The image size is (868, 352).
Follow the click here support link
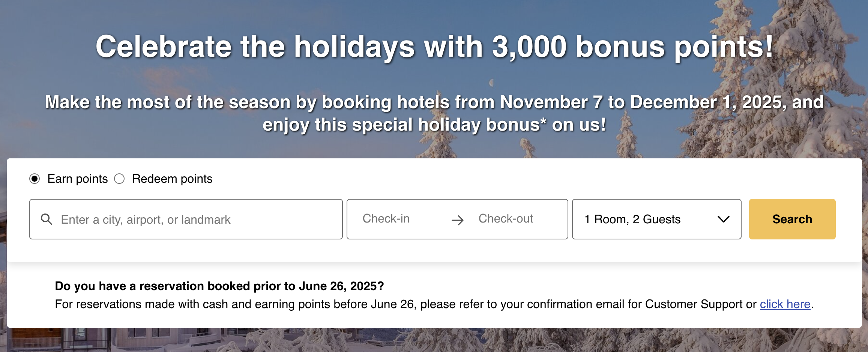[x=785, y=304]
